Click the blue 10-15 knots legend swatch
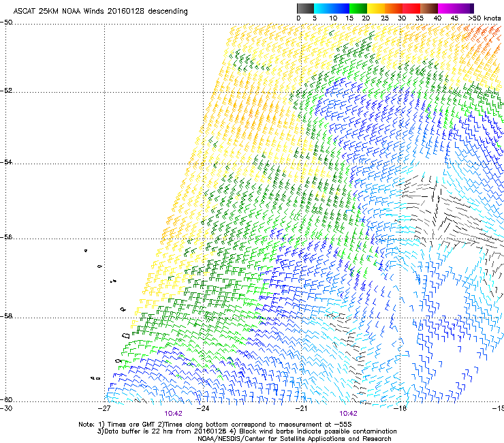Viewport: 504px width, 443px height. pyautogui.click(x=341, y=8)
